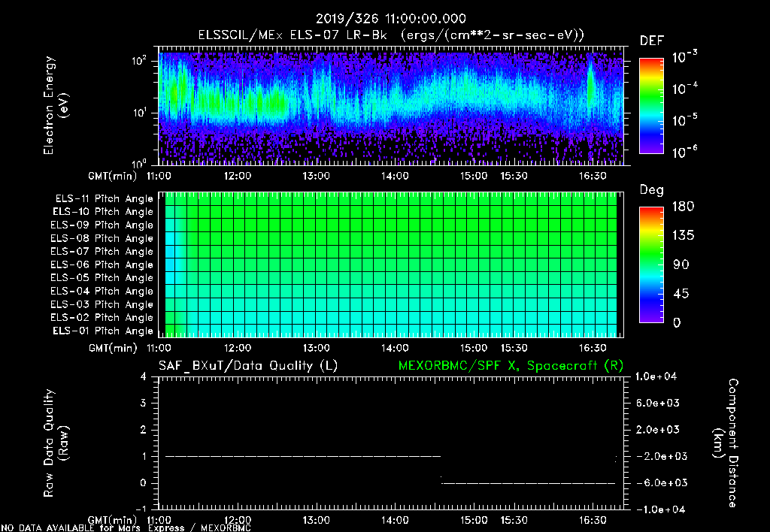Click the Component Distance (km) axis label
This screenshot has width=770, height=532.
726,443
